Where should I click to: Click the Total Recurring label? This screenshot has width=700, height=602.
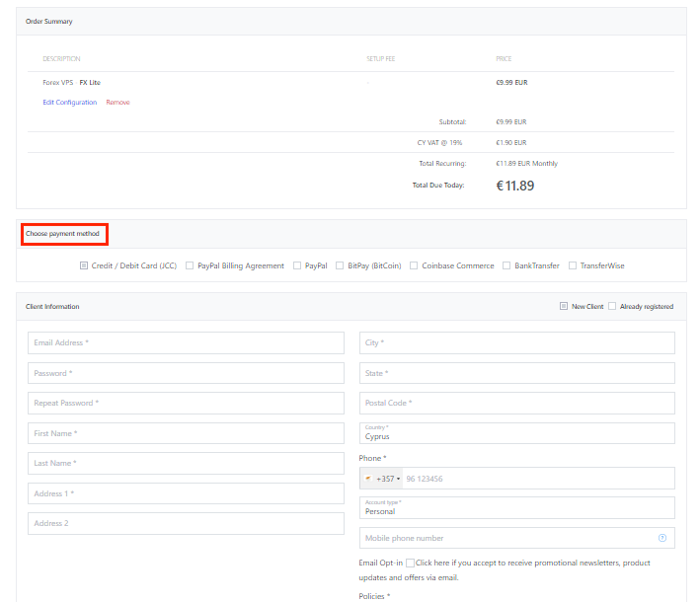pyautogui.click(x=442, y=164)
